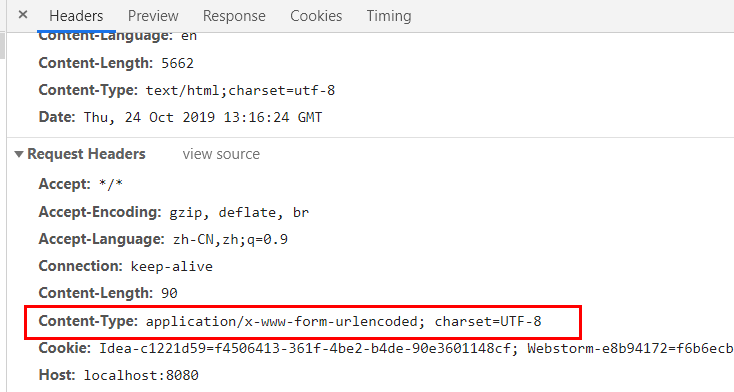Click the response Date header value
The image size is (734, 392).
click(x=203, y=117)
